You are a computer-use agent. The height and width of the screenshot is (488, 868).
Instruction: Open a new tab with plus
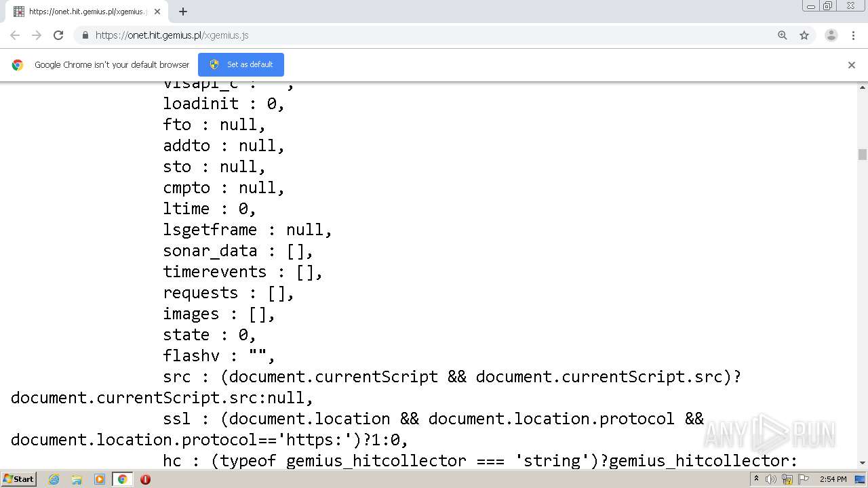coord(183,12)
